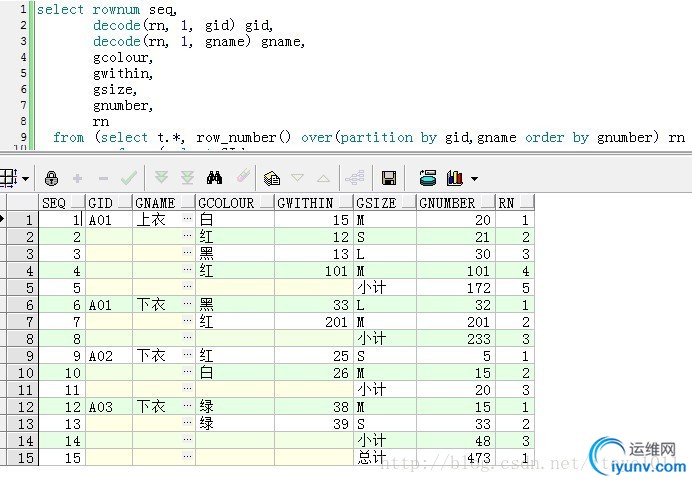Click the green checkmark post changes icon
Screen dimensions: 692x483
129,178
